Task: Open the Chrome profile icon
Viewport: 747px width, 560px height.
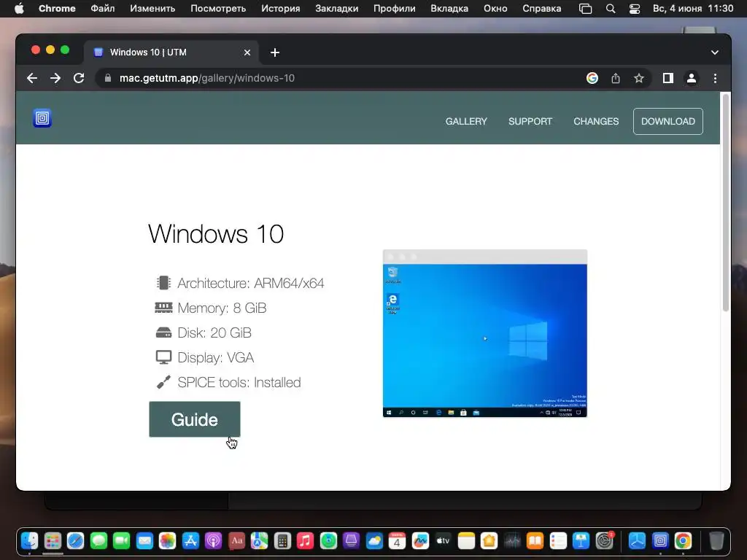Action: pyautogui.click(x=692, y=78)
